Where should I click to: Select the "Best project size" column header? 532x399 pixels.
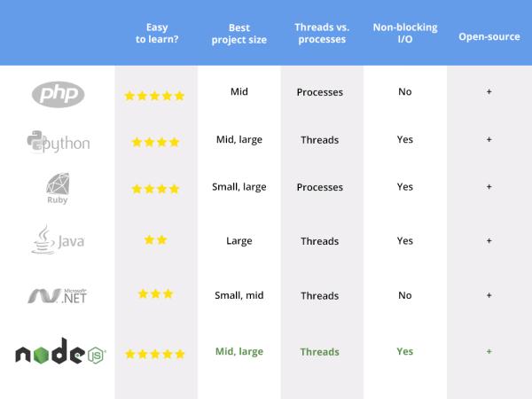(239, 34)
